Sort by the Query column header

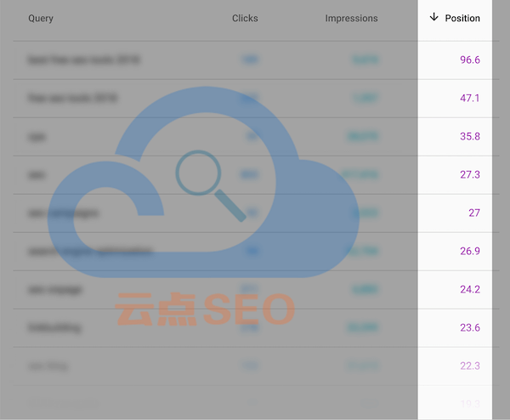(x=41, y=19)
